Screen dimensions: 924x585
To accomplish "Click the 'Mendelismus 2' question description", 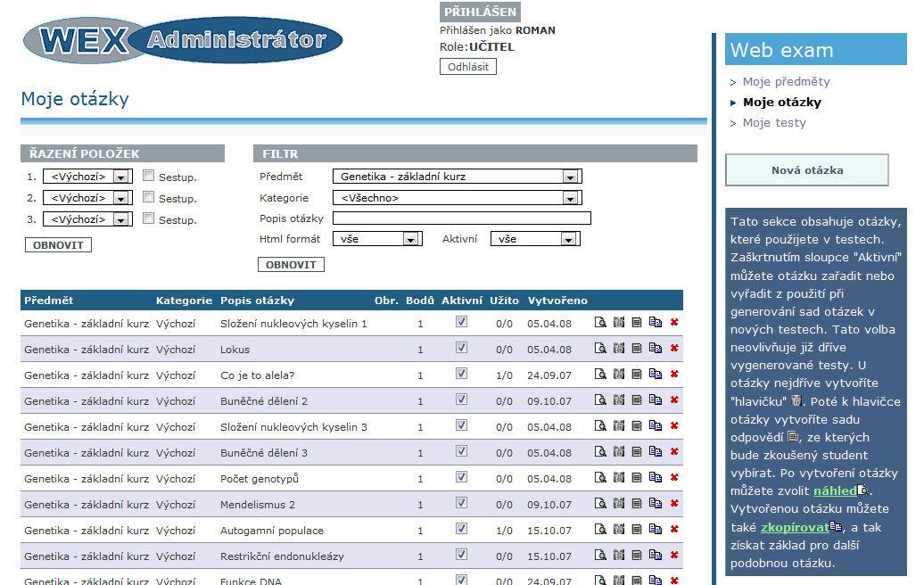I will pos(258,505).
